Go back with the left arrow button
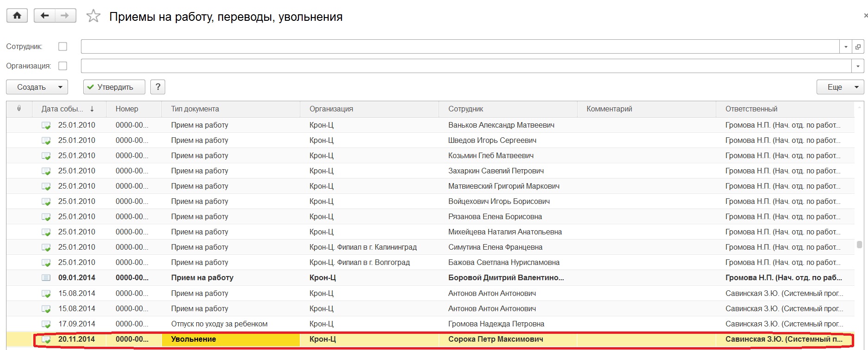This screenshot has width=868, height=350. [44, 16]
